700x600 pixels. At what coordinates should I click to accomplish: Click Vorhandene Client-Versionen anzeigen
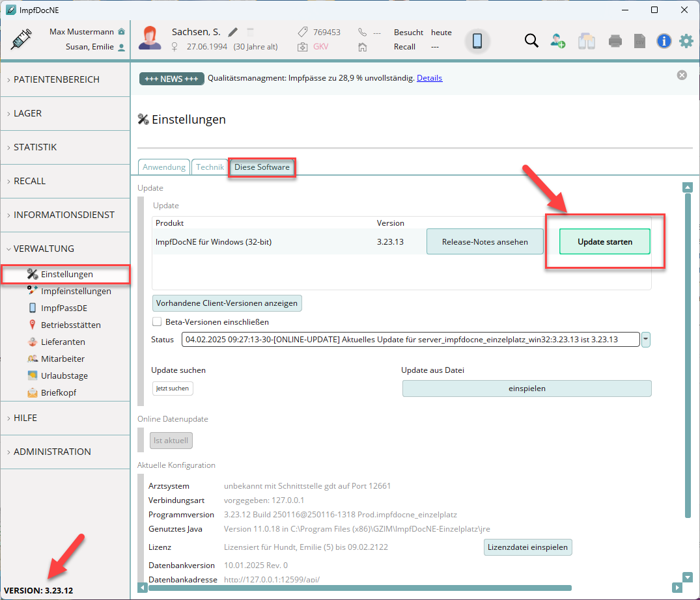click(227, 303)
